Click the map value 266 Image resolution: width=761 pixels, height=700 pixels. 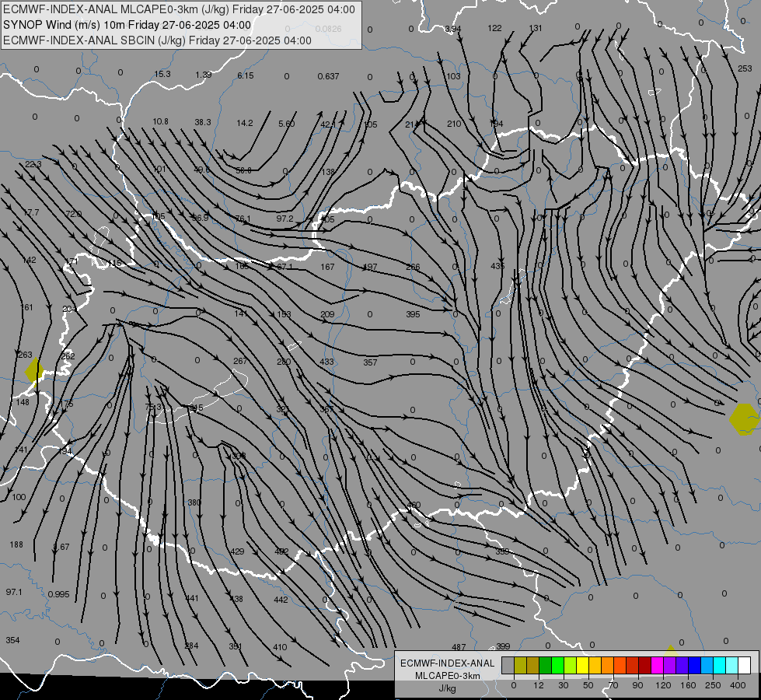[x=413, y=267]
